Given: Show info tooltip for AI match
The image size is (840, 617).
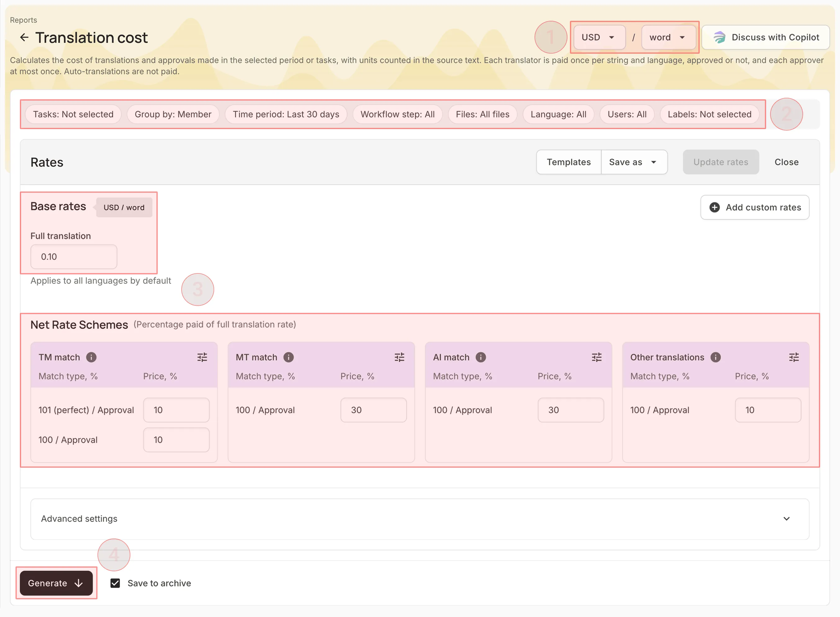Looking at the screenshot, I should (x=481, y=358).
